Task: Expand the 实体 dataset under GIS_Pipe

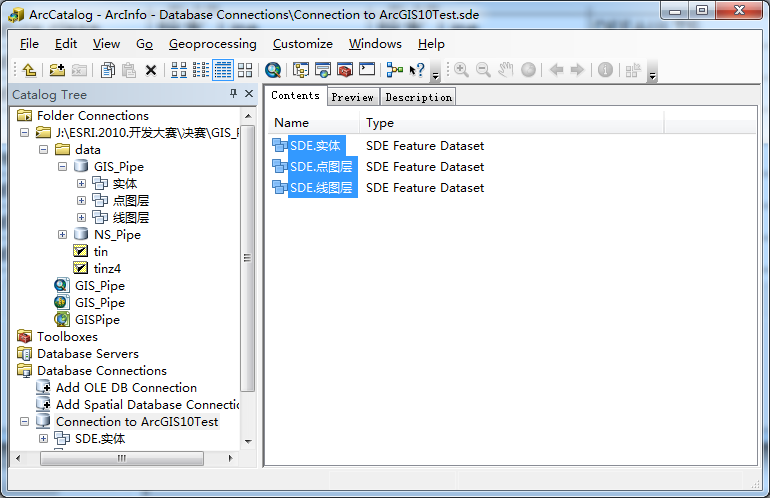Action: click(x=82, y=184)
